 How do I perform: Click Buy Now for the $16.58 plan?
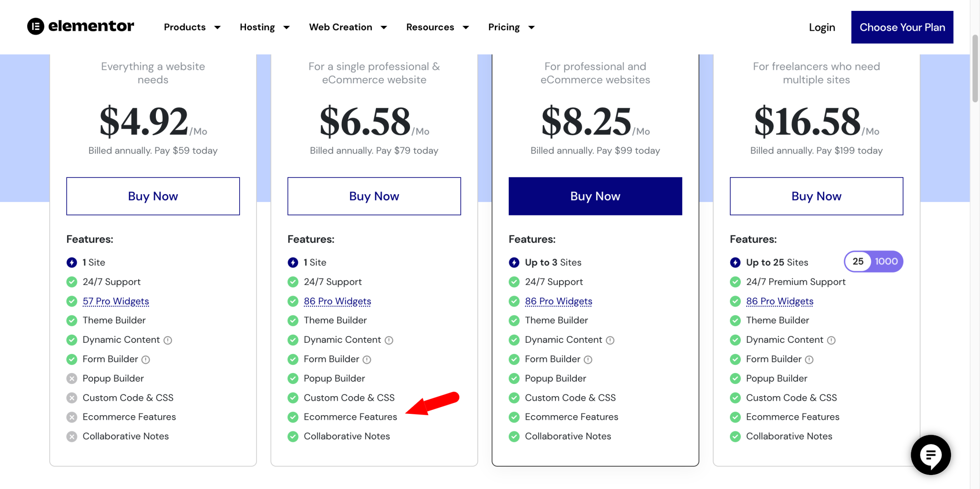[816, 196]
